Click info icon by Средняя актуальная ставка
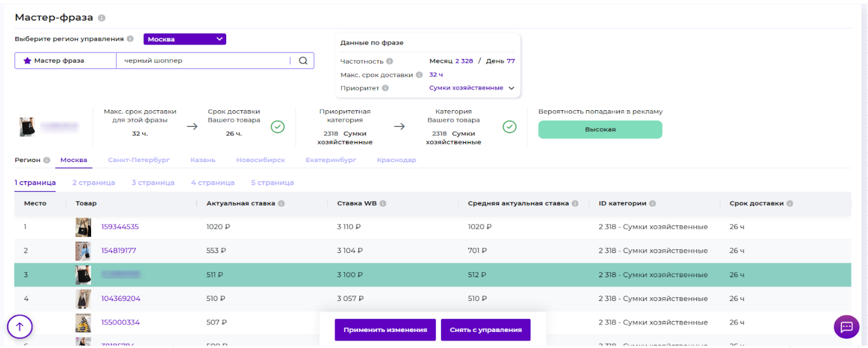Viewport: 868px width, 348px height. coord(575,204)
